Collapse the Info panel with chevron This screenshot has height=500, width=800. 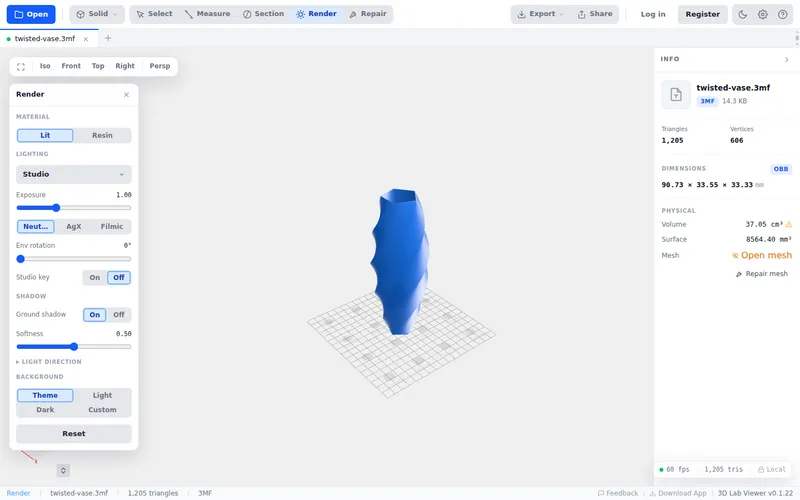pyautogui.click(x=786, y=60)
